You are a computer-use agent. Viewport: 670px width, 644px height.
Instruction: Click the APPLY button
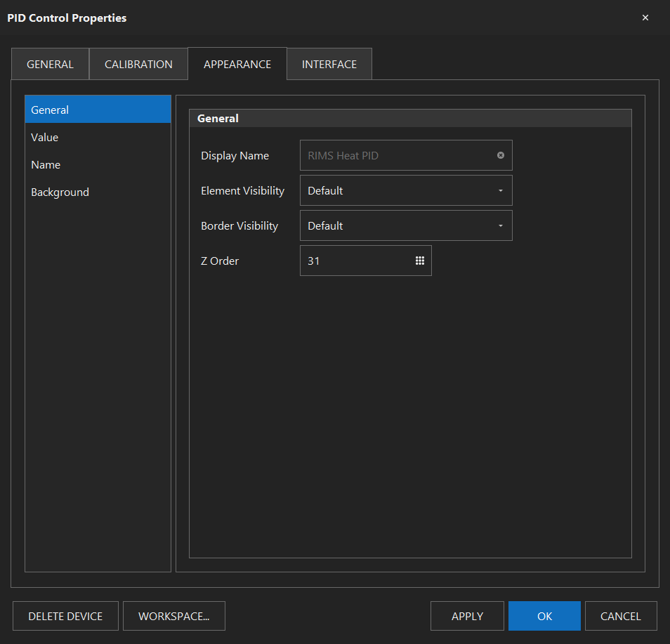pos(467,616)
